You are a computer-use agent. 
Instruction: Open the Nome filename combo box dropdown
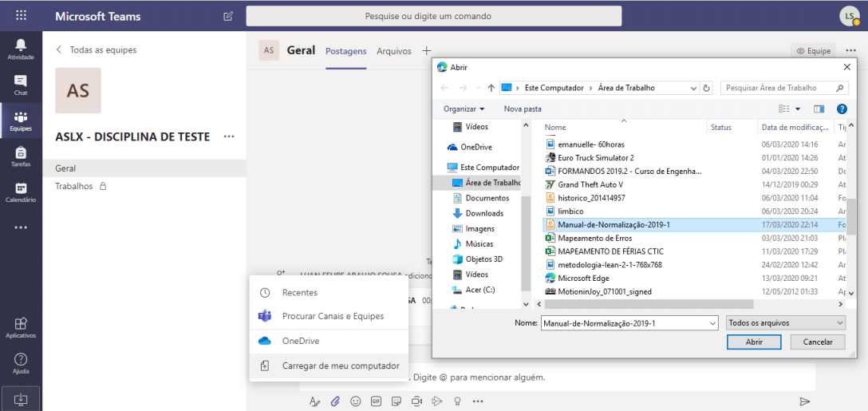[x=712, y=322]
